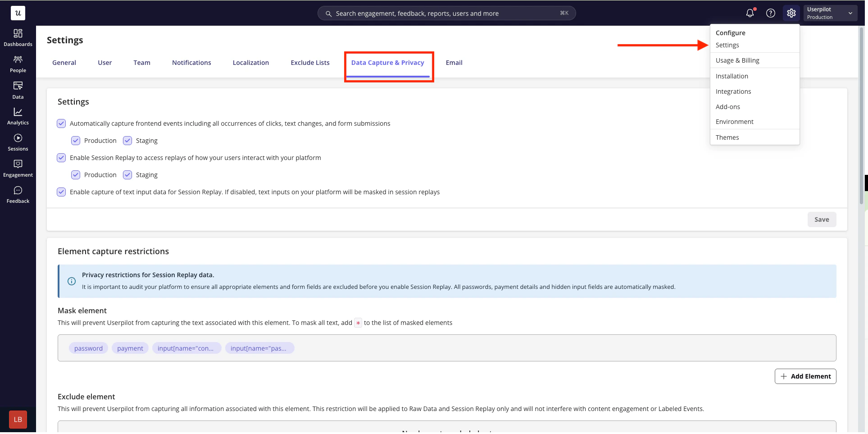Choose Installation menu item
This screenshot has width=868, height=434.
point(732,76)
